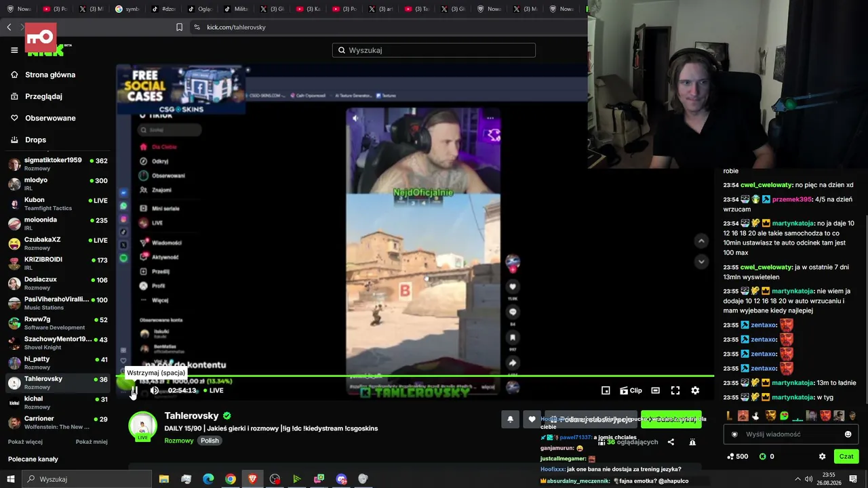Screen dimensions: 868x488
Task: Click the chat scroll up arrow
Action: click(701, 241)
